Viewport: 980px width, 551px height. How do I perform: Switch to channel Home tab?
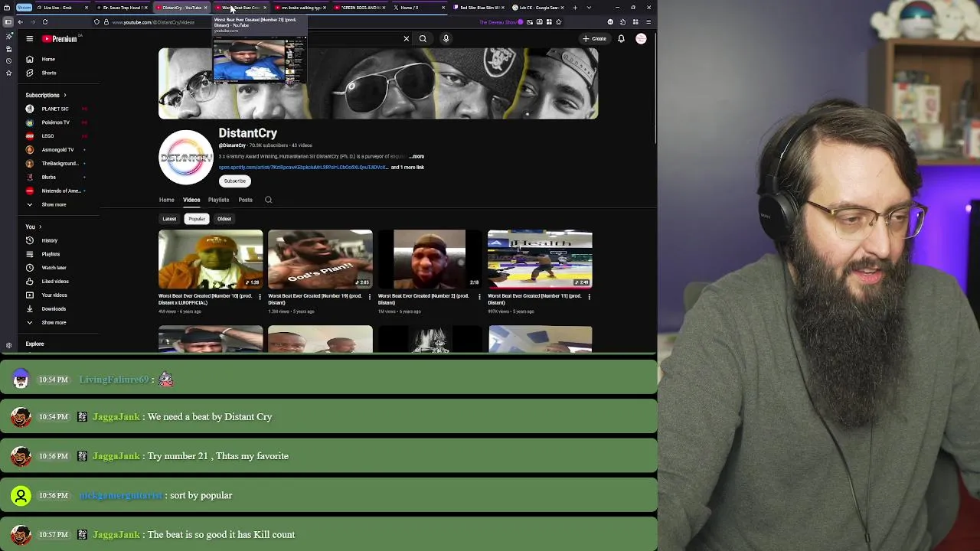166,200
